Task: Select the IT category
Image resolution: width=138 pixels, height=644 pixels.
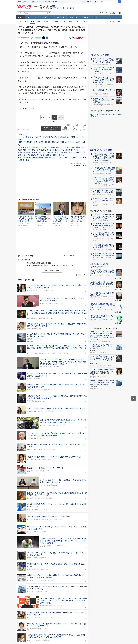Action: tap(64, 21)
